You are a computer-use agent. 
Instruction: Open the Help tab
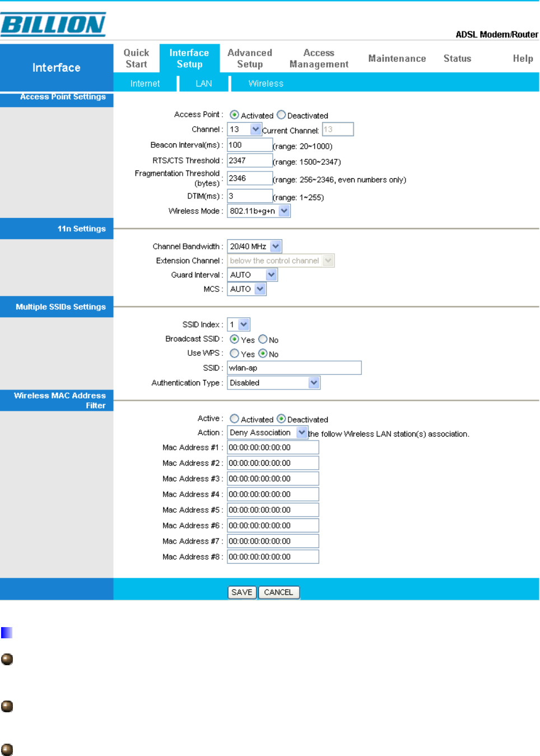(523, 58)
